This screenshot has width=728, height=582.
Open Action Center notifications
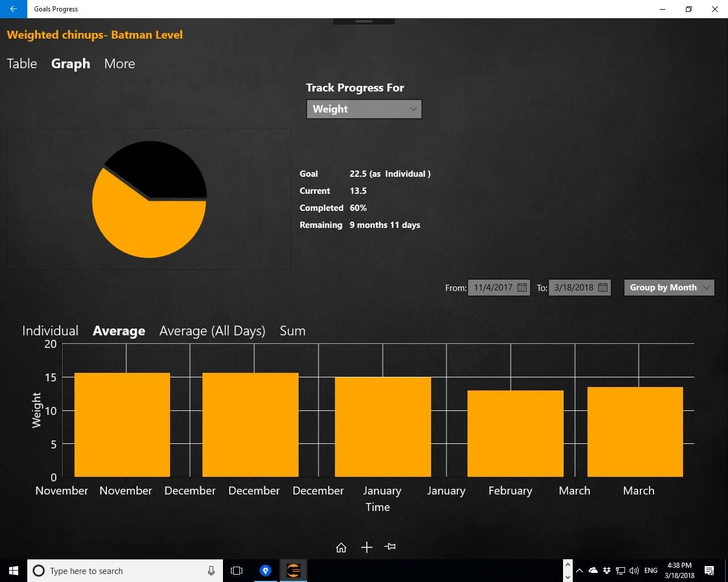click(709, 571)
